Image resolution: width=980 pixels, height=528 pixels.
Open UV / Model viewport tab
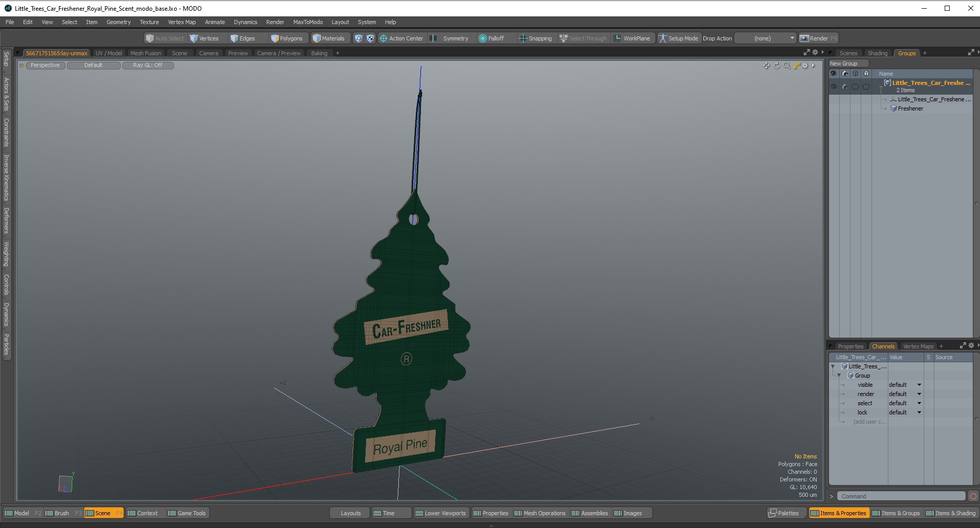point(109,53)
